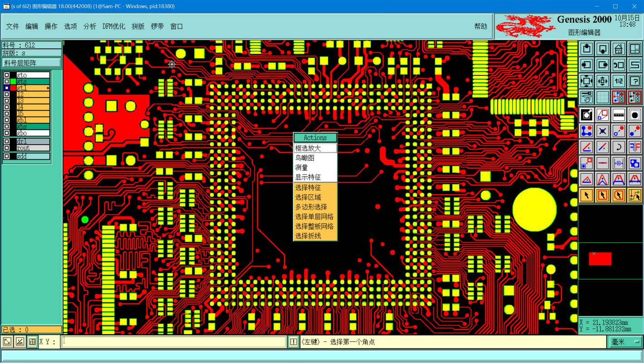This screenshot has height=363, width=644.
Task: Click the grid display icon
Action: [x=602, y=97]
